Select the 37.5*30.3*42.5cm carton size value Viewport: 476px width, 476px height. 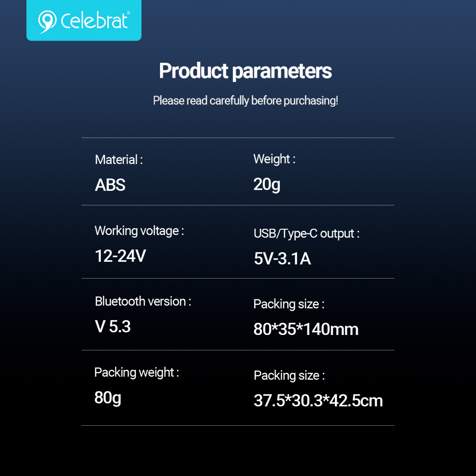point(318,400)
